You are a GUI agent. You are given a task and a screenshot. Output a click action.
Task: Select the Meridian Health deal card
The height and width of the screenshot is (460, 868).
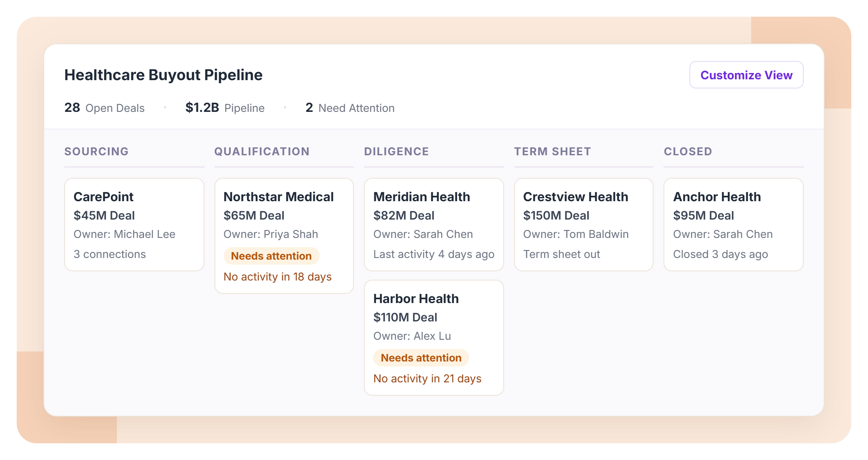coord(434,225)
